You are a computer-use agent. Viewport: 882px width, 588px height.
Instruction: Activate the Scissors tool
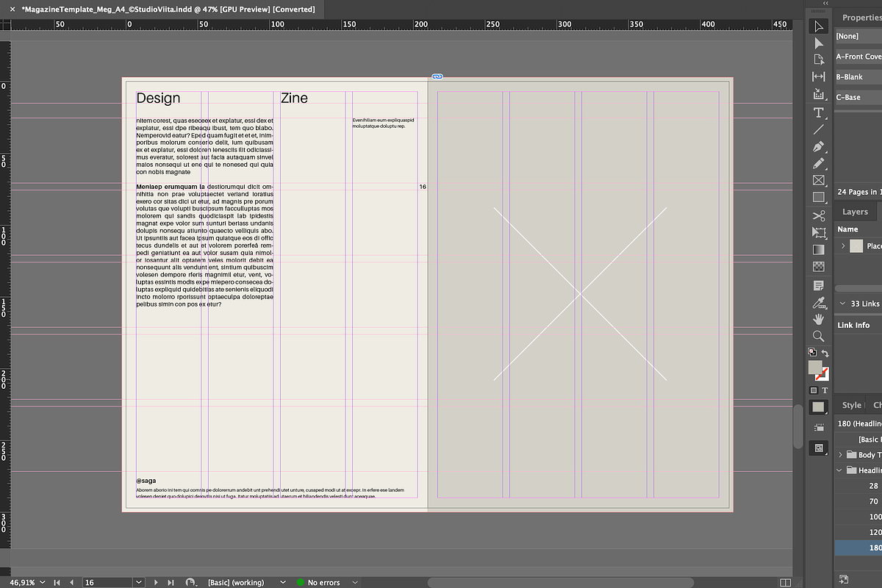pyautogui.click(x=818, y=215)
